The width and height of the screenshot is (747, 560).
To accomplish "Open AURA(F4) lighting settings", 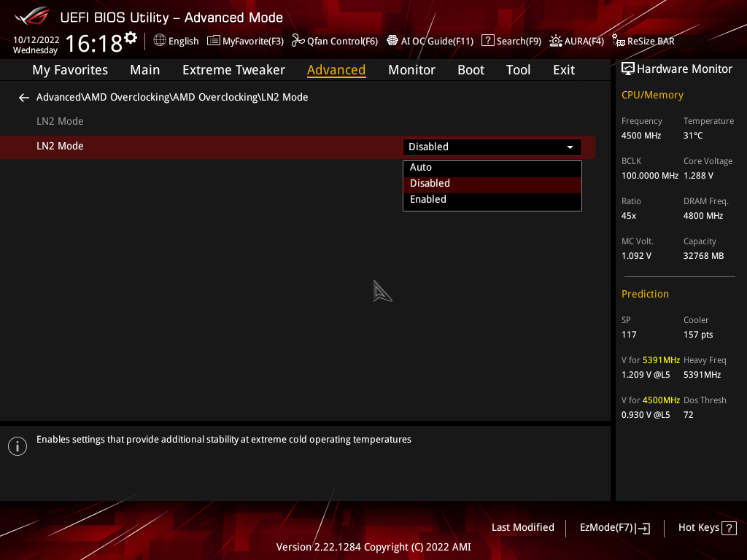I will [x=576, y=41].
